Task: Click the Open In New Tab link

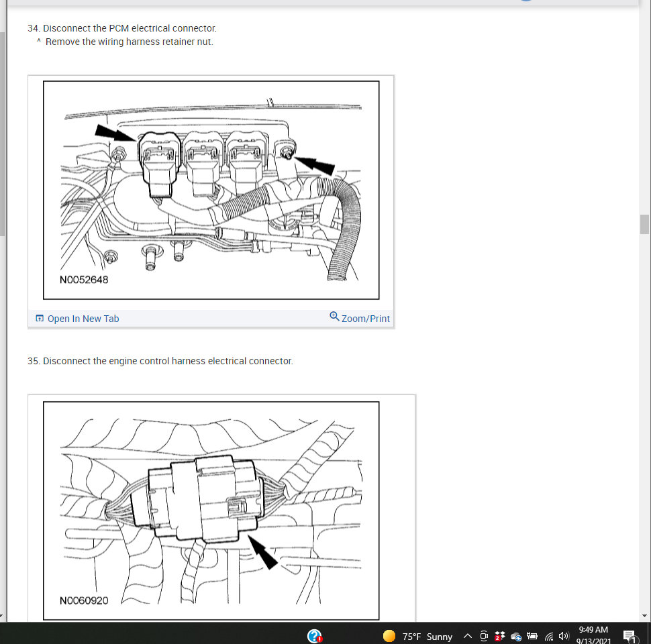Action: 83,319
